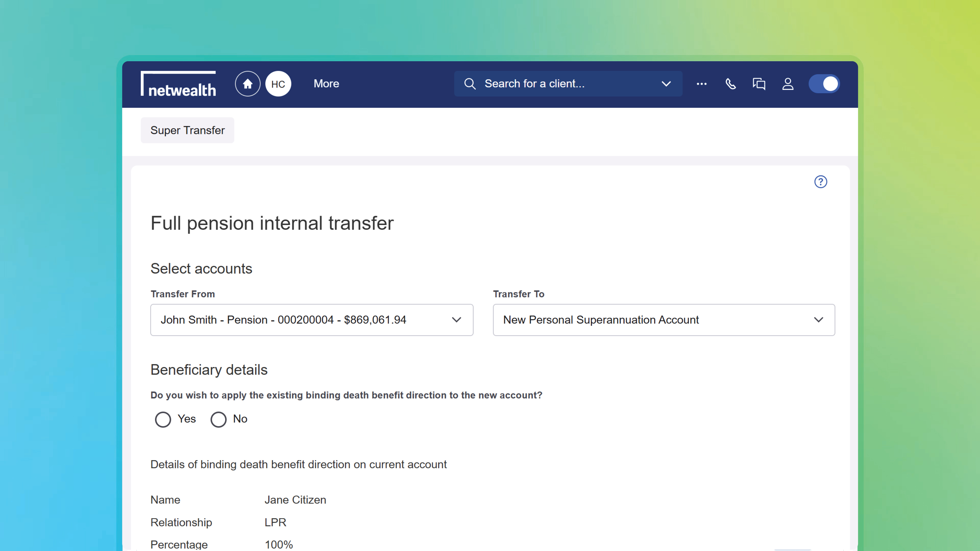
Task: Focus the Search for a client field
Action: point(568,84)
